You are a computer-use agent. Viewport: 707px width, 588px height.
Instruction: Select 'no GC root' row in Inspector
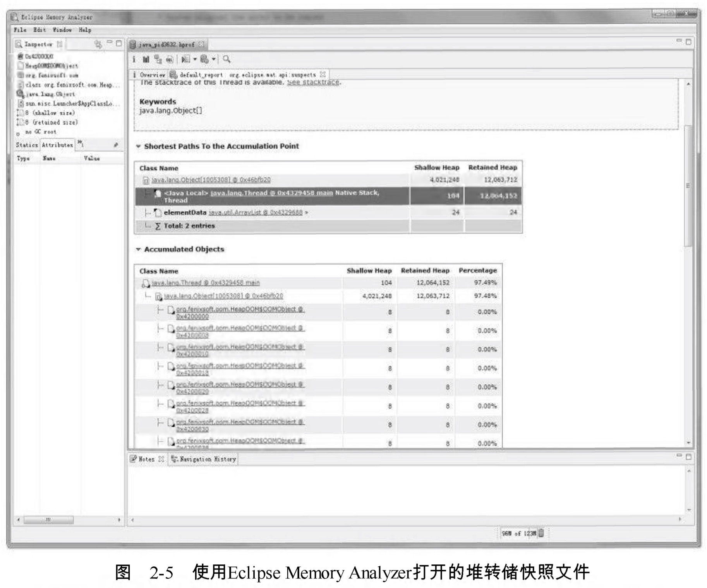pyautogui.click(x=41, y=132)
